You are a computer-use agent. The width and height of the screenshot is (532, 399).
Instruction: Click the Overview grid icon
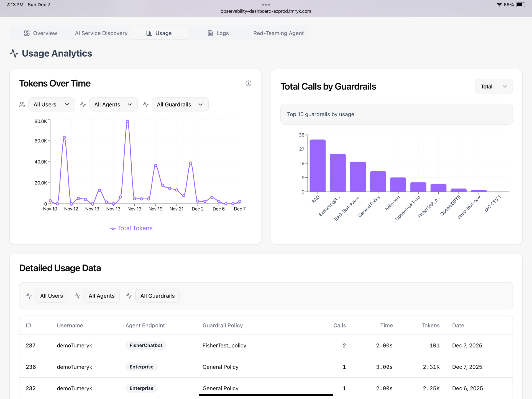[27, 33]
